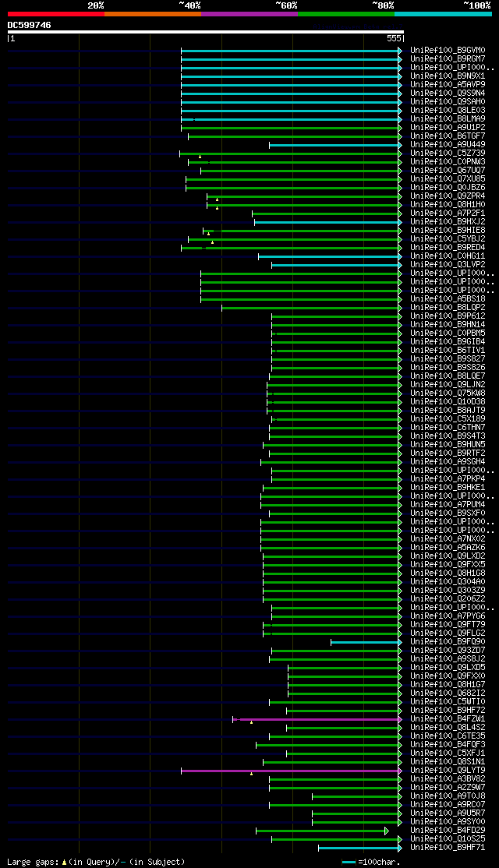Open hit UniRef100_Q93ZD7

click(x=448, y=651)
